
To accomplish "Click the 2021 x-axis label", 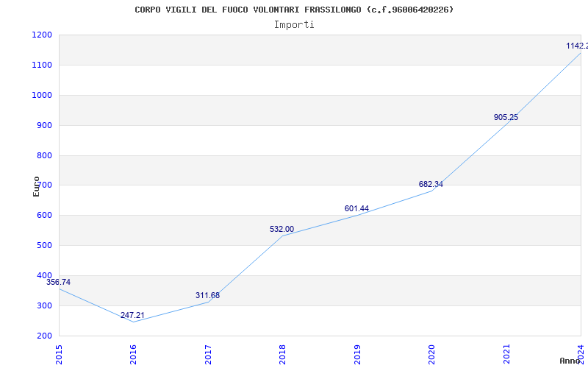I will point(506,355).
